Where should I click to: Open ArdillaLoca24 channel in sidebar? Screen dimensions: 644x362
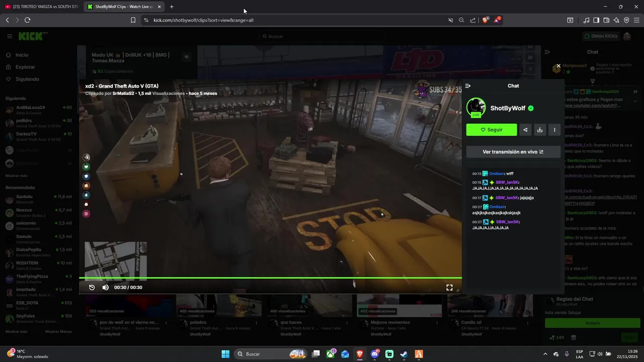point(38,110)
